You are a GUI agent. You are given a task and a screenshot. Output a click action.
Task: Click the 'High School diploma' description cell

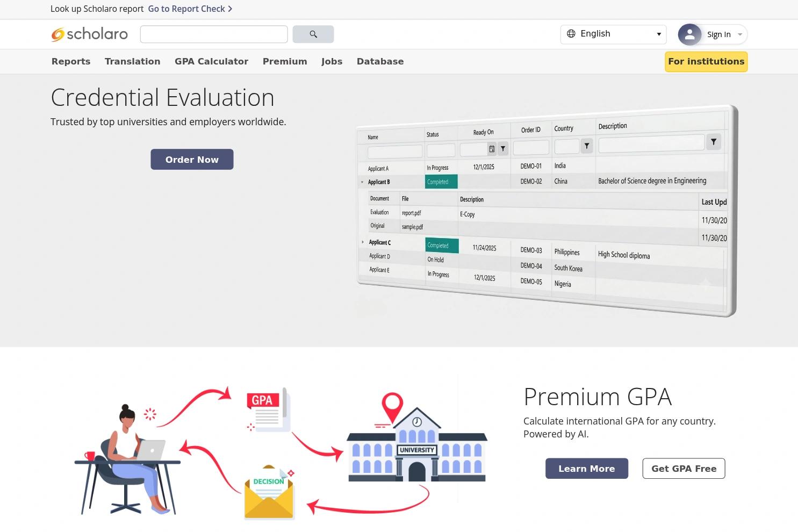624,255
